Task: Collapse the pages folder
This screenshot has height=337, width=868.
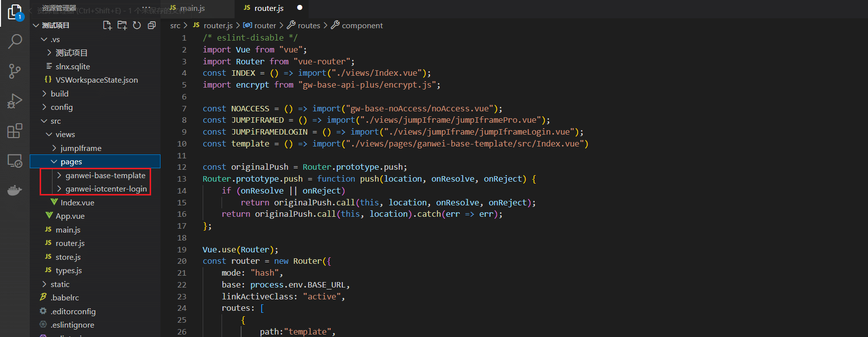Action: [71, 162]
